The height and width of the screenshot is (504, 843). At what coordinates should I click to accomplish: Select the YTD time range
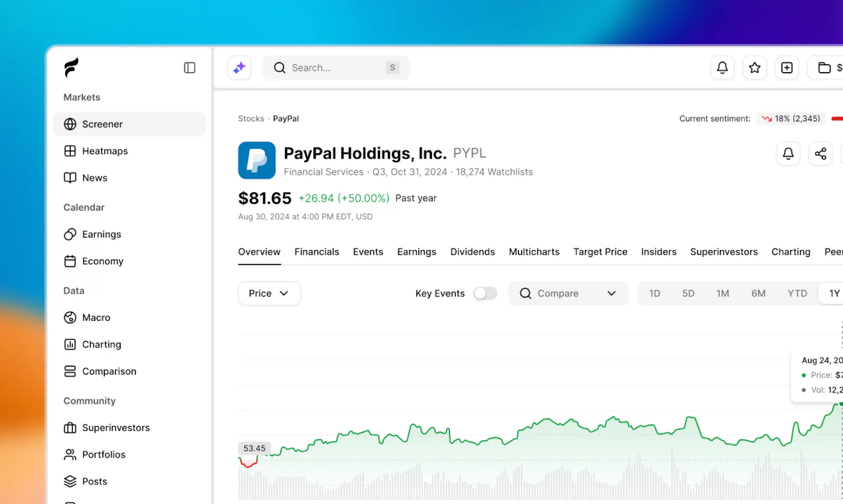797,293
